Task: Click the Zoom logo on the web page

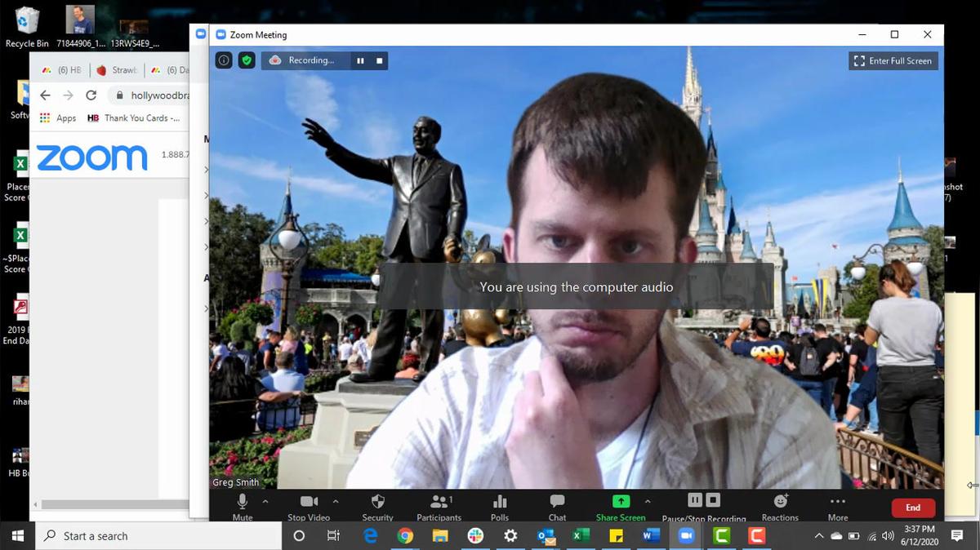Action: click(91, 157)
